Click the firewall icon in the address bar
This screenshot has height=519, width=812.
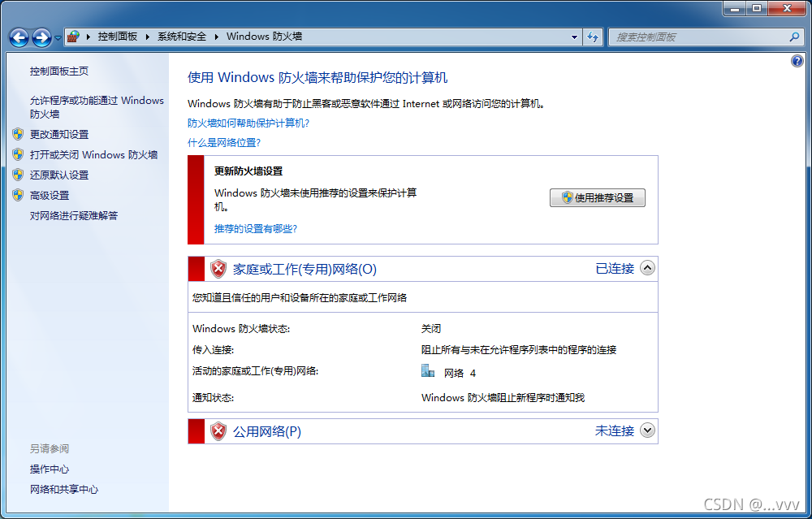[x=74, y=37]
